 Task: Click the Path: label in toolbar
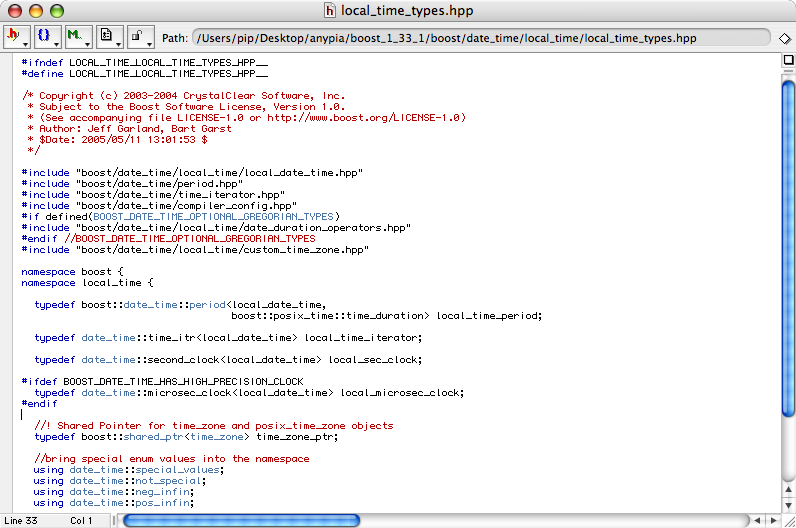tap(175, 38)
